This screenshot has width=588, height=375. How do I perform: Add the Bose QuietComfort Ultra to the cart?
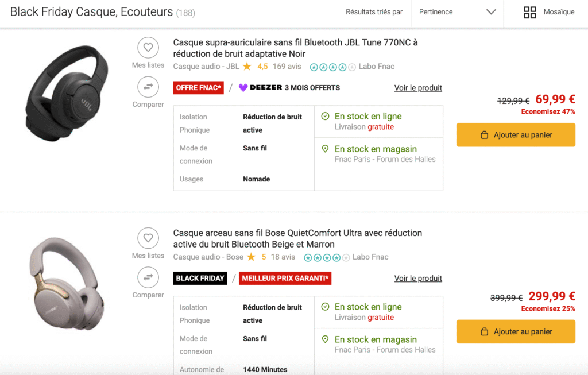tap(516, 331)
